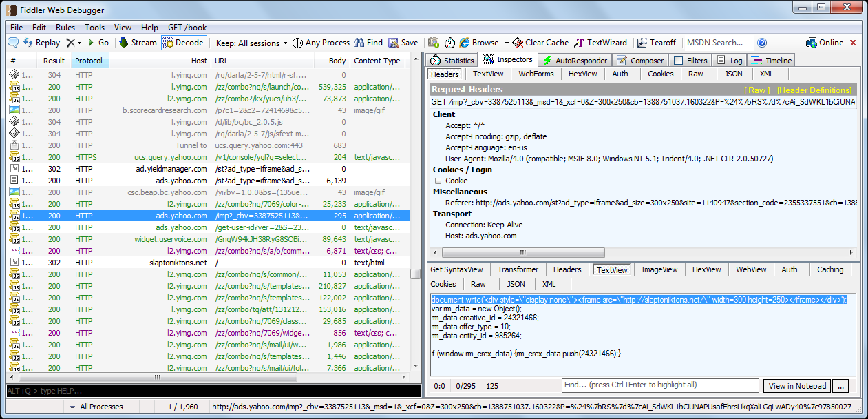Click the blue help question-mark icon

pos(762,43)
